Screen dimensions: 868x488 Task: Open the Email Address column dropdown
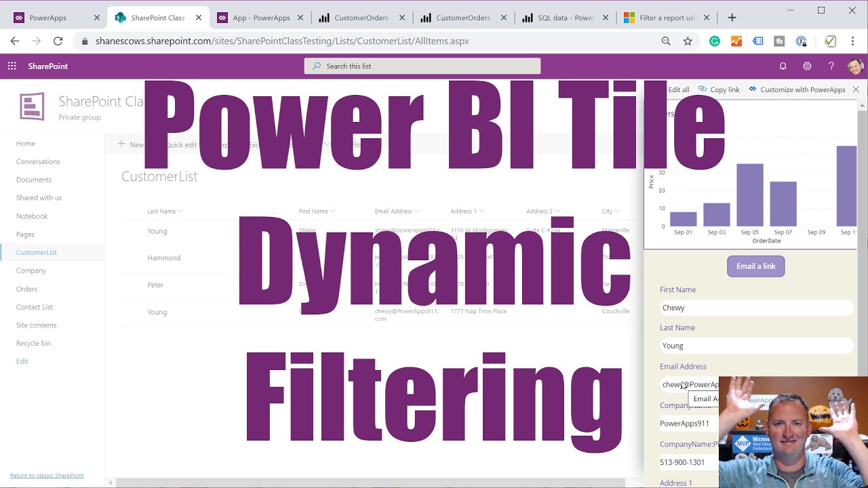point(397,211)
